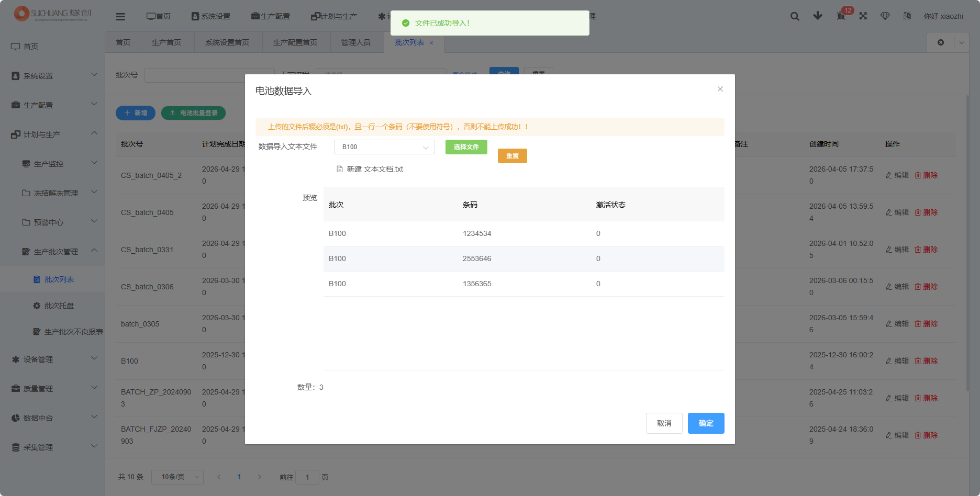This screenshot has width=980, height=496.
Task: Switch to 管理人员 tab
Action: click(356, 42)
